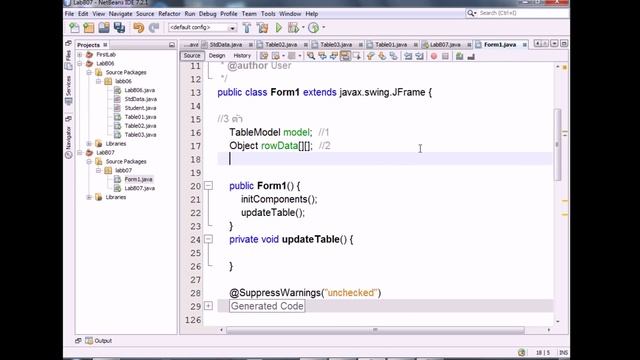The height and width of the screenshot is (360, 640).
Task: Click the Save All toolbar icon
Action: point(119,28)
